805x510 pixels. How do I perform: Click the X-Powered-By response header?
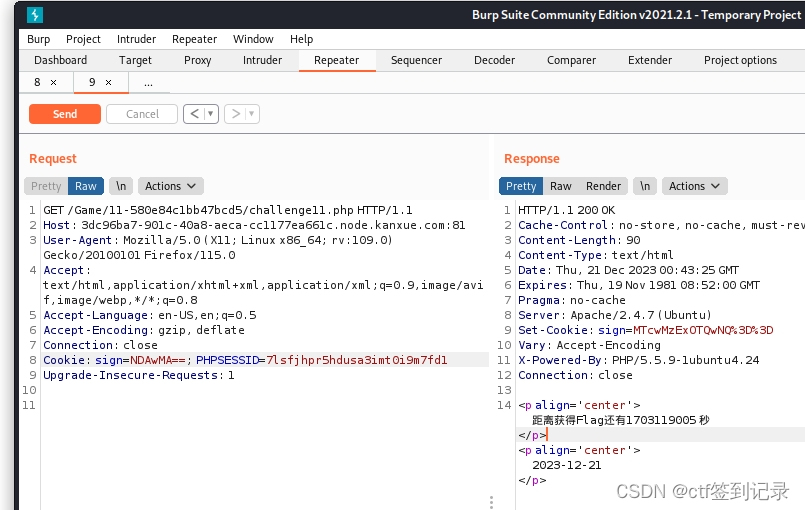(x=638, y=360)
